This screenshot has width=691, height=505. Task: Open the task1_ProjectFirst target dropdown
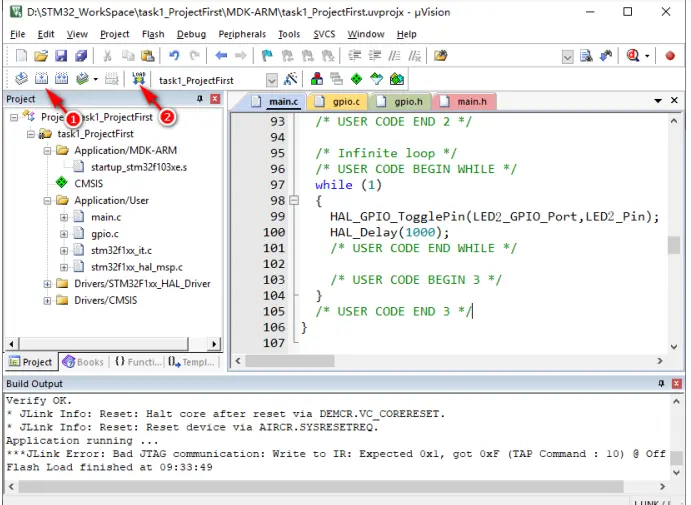(271, 80)
